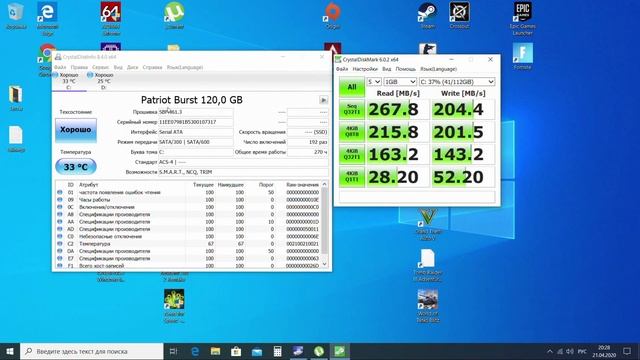
Task: Open Calculator from the taskbar
Action: 278,351
